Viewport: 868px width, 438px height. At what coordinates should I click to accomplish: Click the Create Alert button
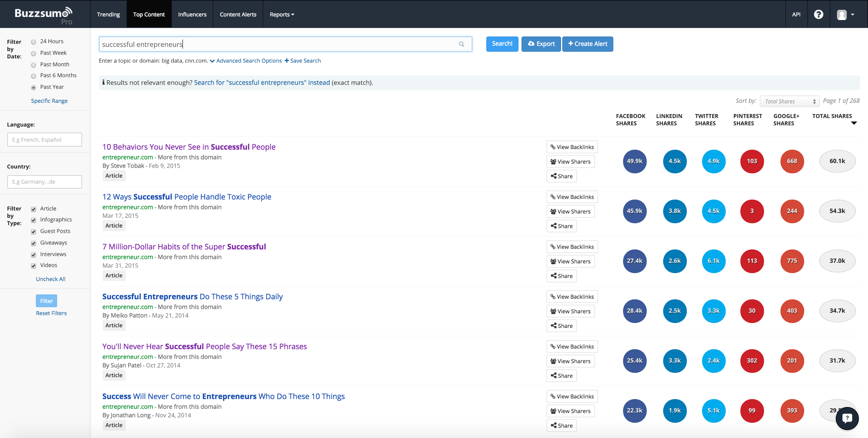pyautogui.click(x=587, y=44)
